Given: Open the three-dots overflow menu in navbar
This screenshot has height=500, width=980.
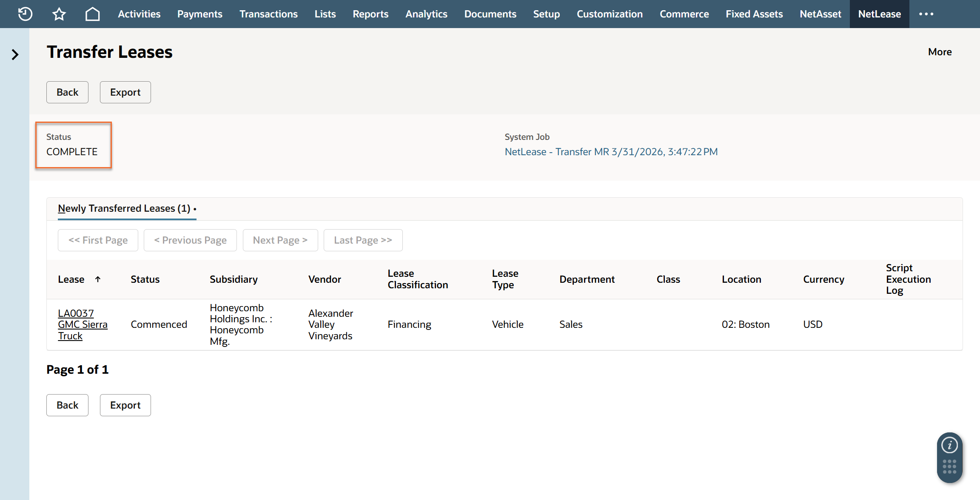Looking at the screenshot, I should [x=926, y=14].
